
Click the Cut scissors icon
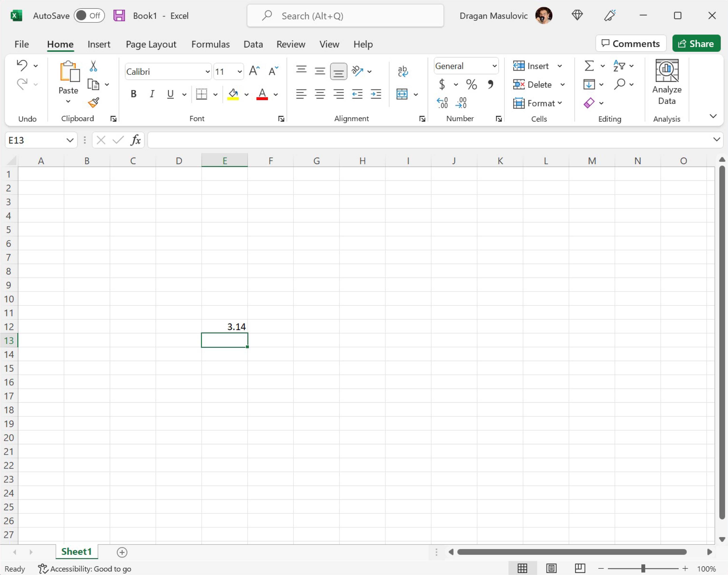(93, 66)
